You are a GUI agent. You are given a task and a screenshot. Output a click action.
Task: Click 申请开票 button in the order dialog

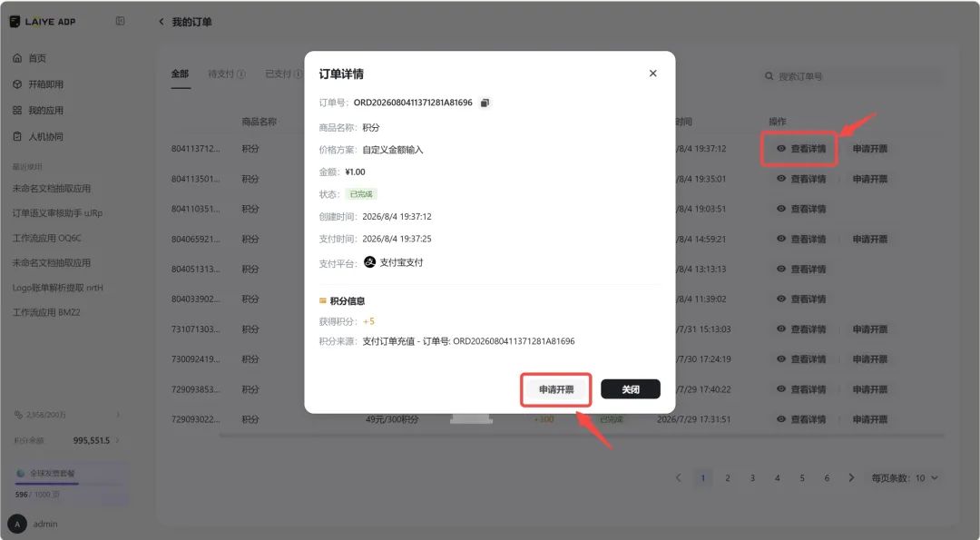(556, 389)
